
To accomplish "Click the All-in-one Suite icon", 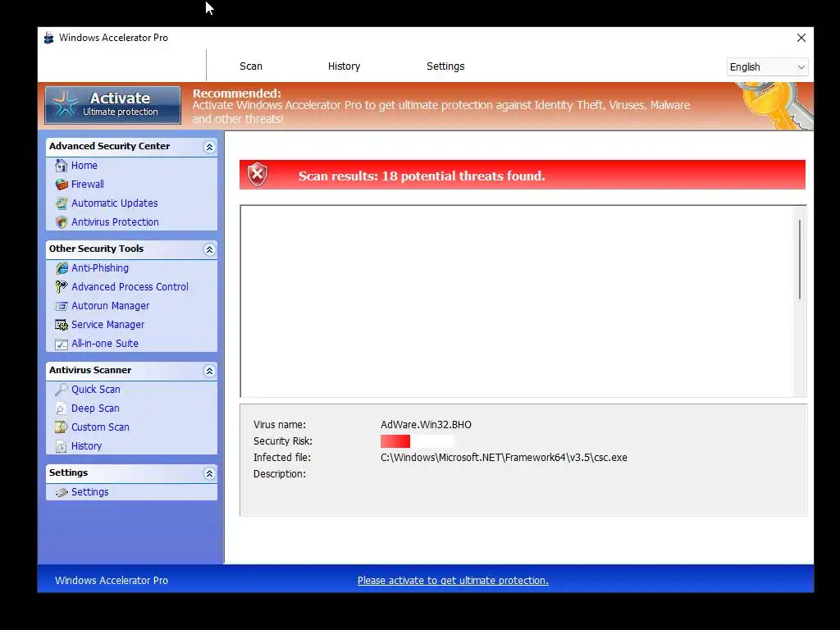I will 62,344.
